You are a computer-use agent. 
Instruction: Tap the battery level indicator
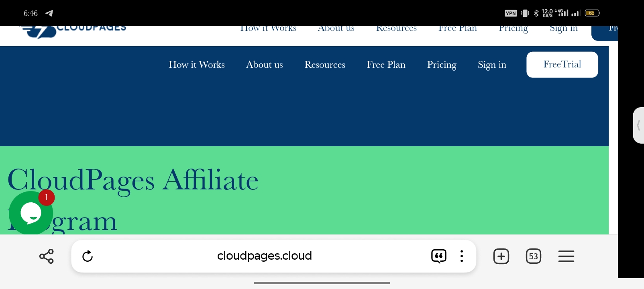coord(592,13)
